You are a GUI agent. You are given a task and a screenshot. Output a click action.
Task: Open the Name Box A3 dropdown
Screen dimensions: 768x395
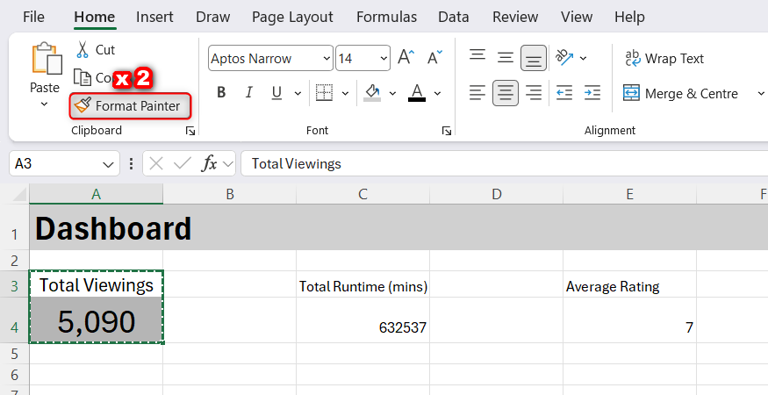pyautogui.click(x=108, y=164)
